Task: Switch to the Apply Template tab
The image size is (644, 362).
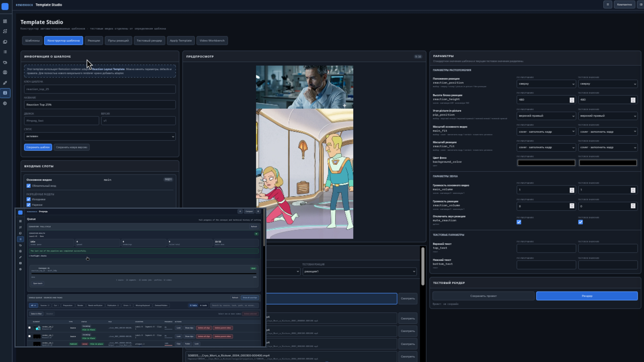Action: (x=181, y=41)
